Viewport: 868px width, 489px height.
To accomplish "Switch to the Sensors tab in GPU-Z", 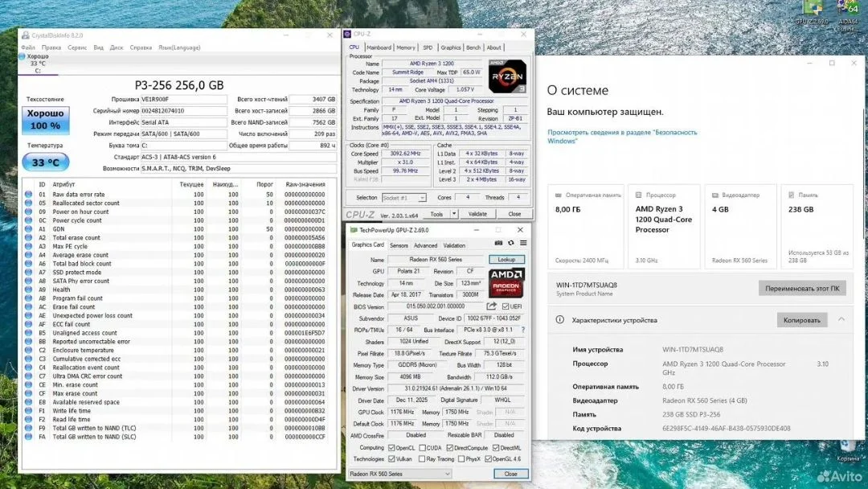I will (399, 245).
